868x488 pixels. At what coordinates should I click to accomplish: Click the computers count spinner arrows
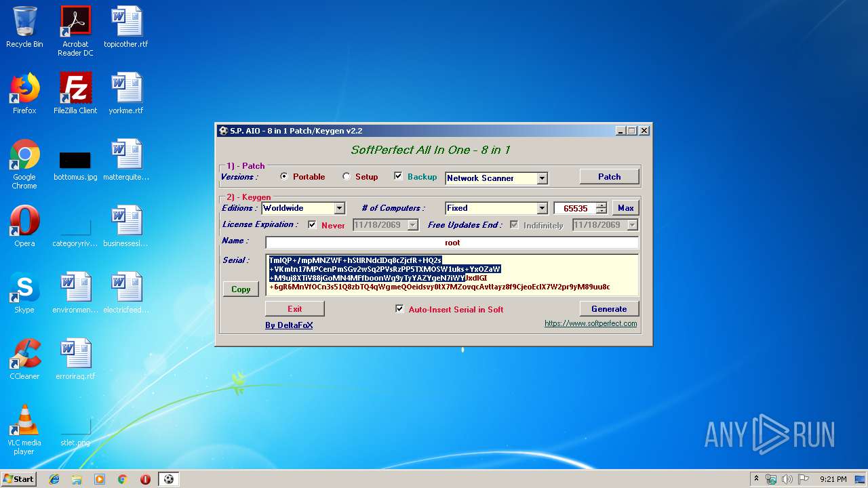[x=601, y=208]
